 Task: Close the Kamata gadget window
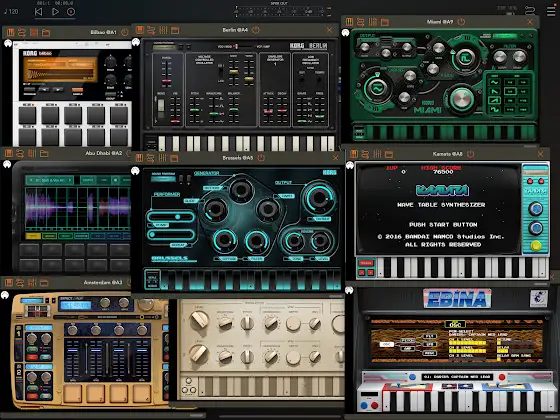click(540, 154)
